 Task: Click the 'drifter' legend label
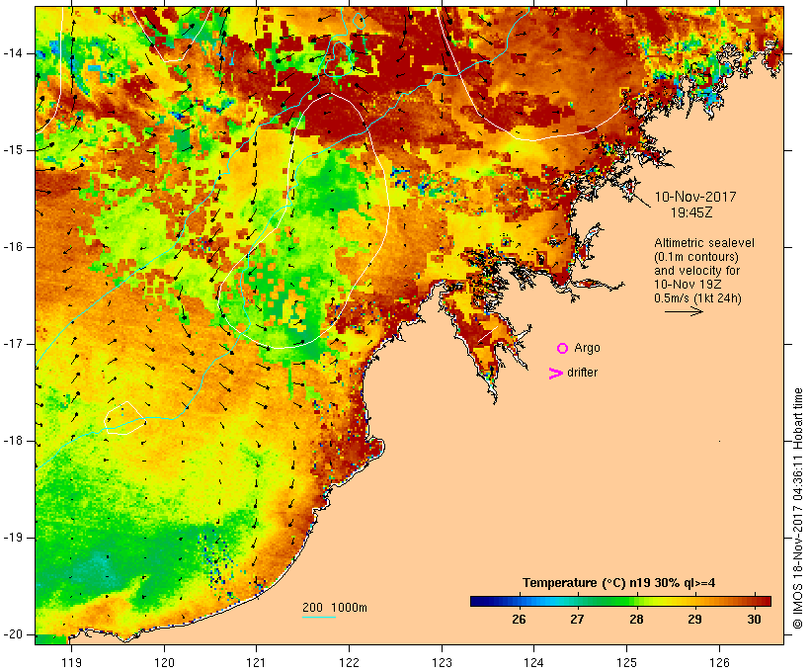point(582,373)
